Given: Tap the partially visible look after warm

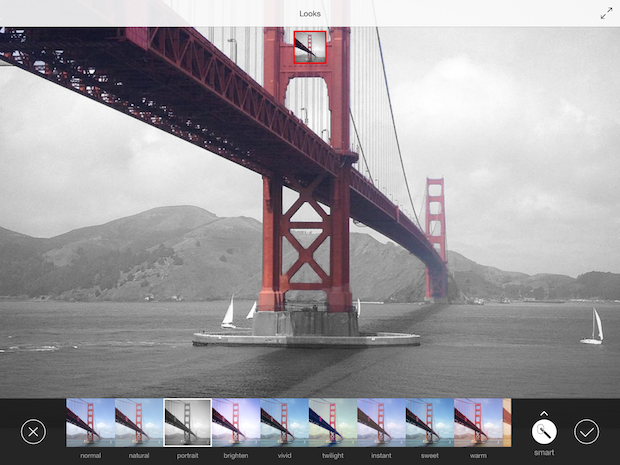Looking at the screenshot, I should (507, 422).
